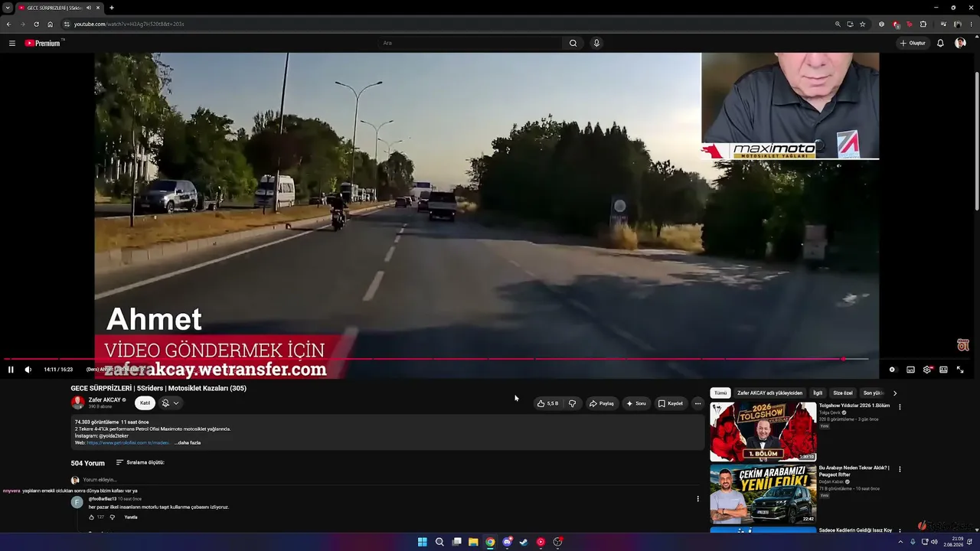This screenshot has width=980, height=551.
Task: Open options for Tolgshow Yıldızlar 2026 video
Action: tap(900, 406)
